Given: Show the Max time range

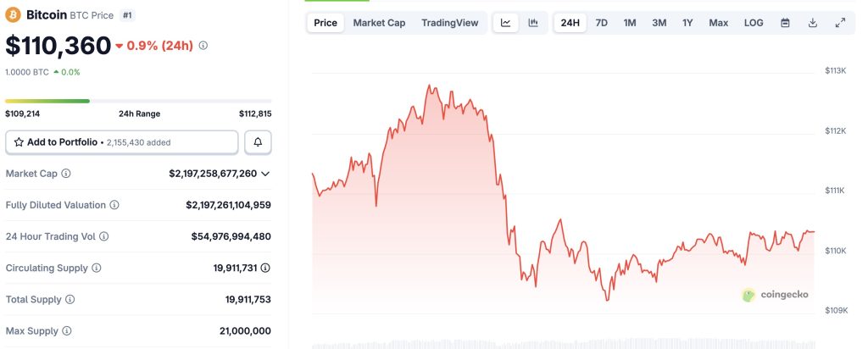Looking at the screenshot, I should tap(718, 23).
